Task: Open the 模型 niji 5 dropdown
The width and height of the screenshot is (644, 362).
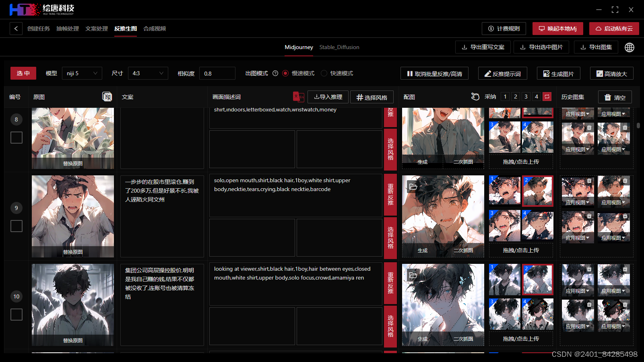Action: (x=82, y=73)
